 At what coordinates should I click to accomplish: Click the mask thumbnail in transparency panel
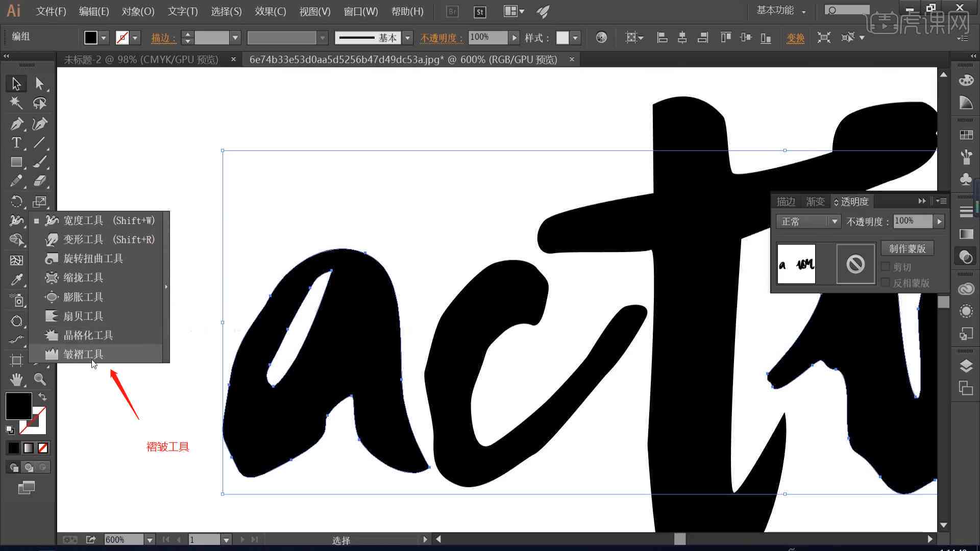point(855,264)
